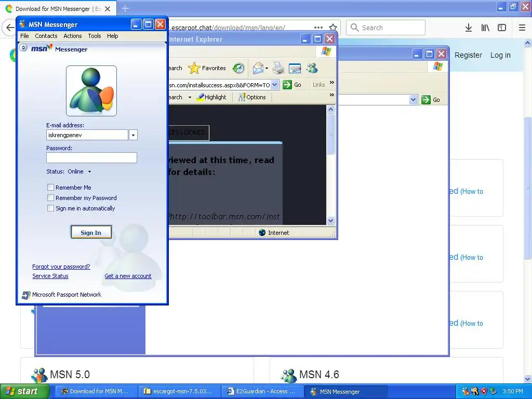Enable the Remember Me checkbox
Image resolution: width=532 pixels, height=399 pixels.
(x=50, y=187)
